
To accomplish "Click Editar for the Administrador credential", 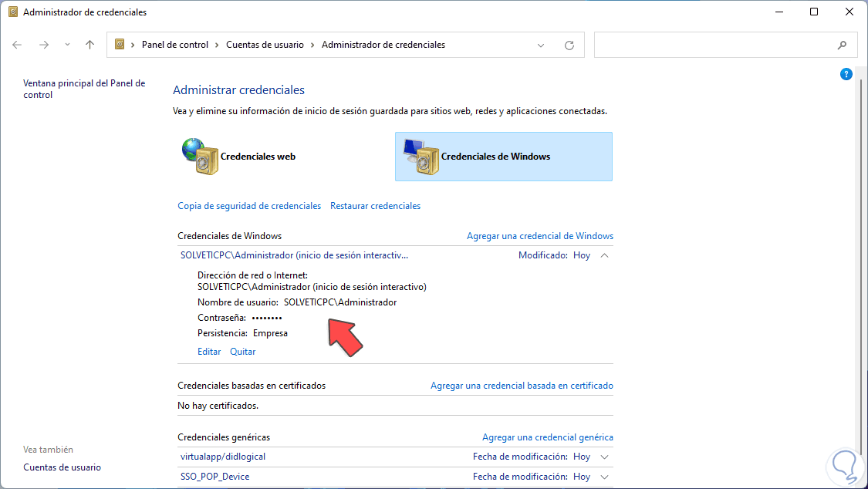I will [209, 352].
